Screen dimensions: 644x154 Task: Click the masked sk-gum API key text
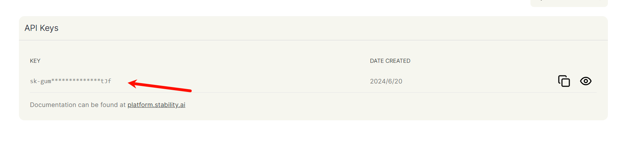coord(70,81)
